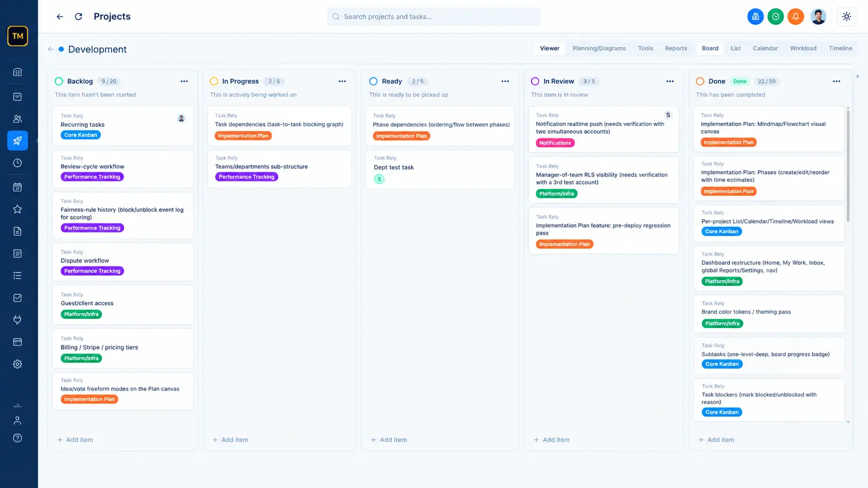Click the back arrow next to Projects
868x488 pixels.
pyautogui.click(x=60, y=17)
